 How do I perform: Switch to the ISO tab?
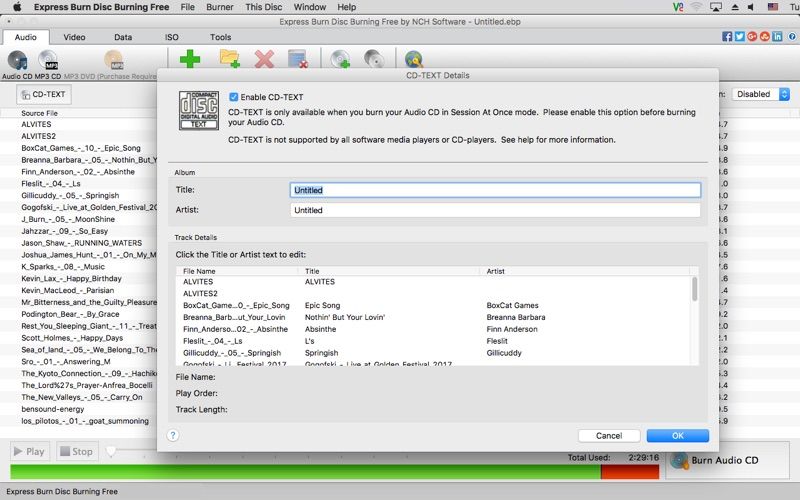171,37
